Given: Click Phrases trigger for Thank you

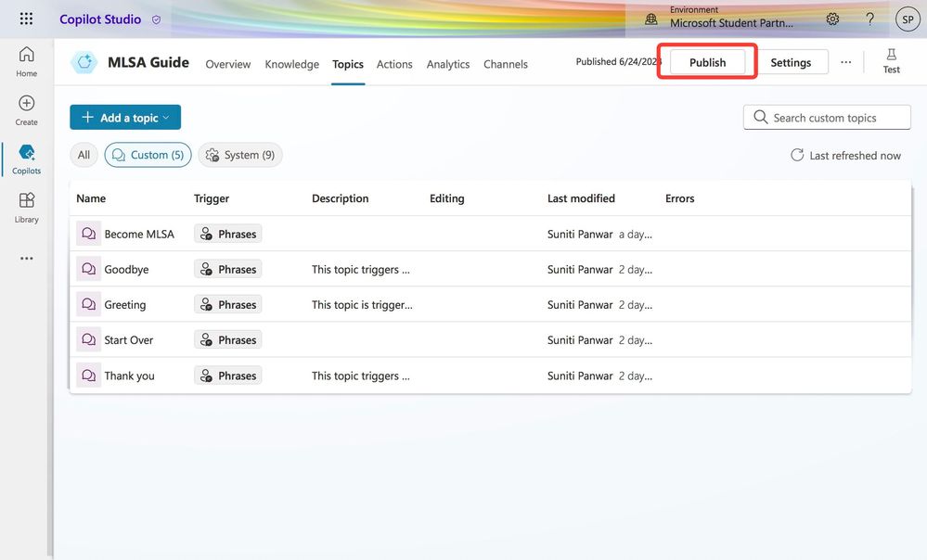Looking at the screenshot, I should coord(227,375).
